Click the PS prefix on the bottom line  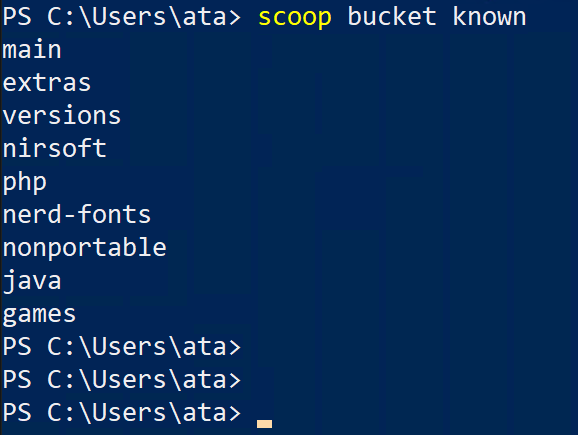[17, 413]
